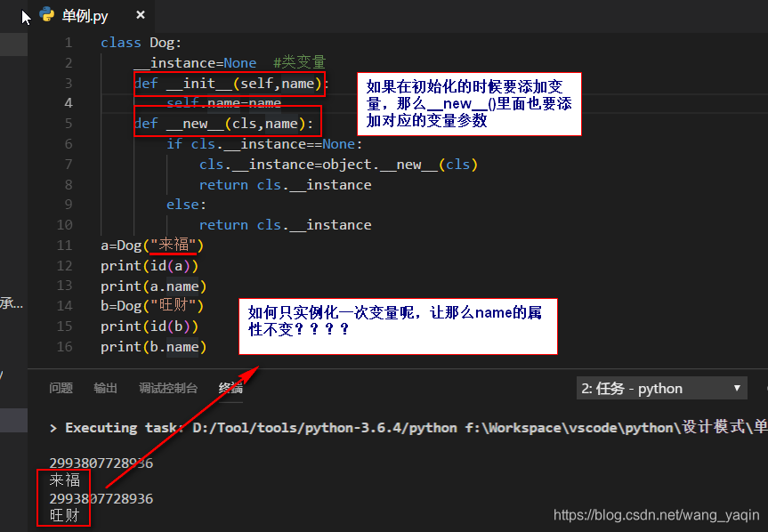Click terminal output '旺财'
This screenshot has height=532, width=768.
click(x=64, y=515)
